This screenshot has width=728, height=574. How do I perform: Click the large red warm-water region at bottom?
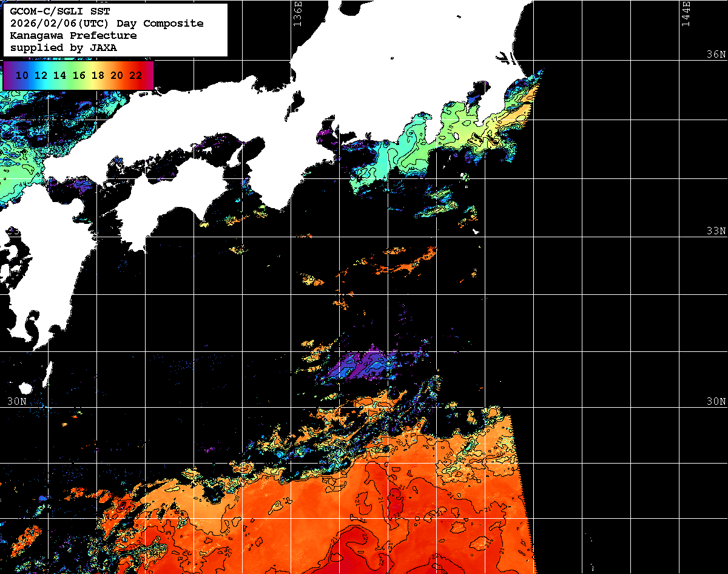click(388, 516)
